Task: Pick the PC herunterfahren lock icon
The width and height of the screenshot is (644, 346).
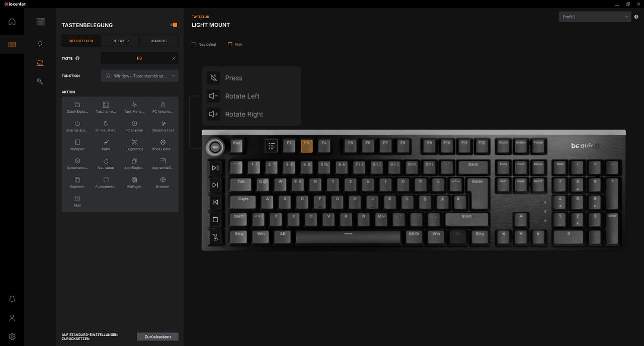Action: pyautogui.click(x=163, y=105)
